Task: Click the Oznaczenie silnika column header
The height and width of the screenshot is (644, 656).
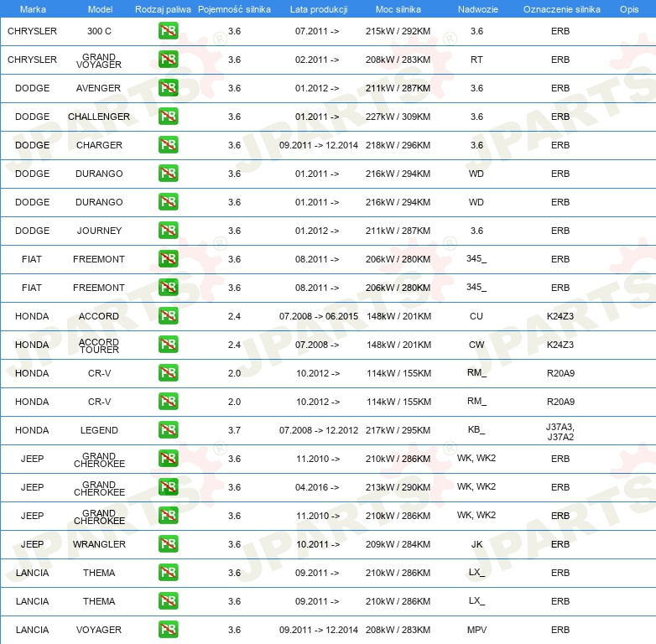Action: coord(561,8)
